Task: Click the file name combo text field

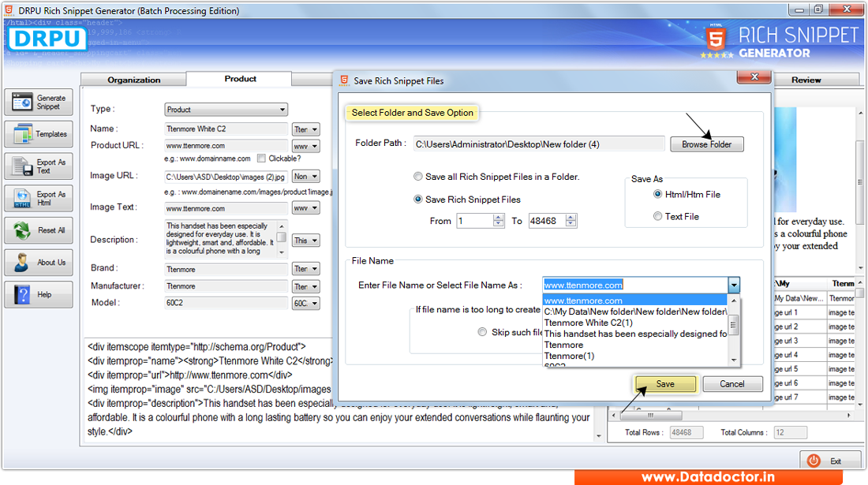Action: point(635,285)
